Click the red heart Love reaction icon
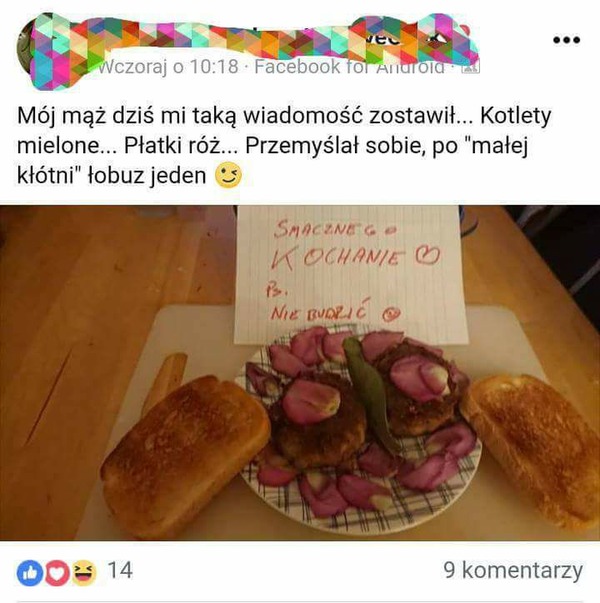The image size is (600, 603). 57,573
